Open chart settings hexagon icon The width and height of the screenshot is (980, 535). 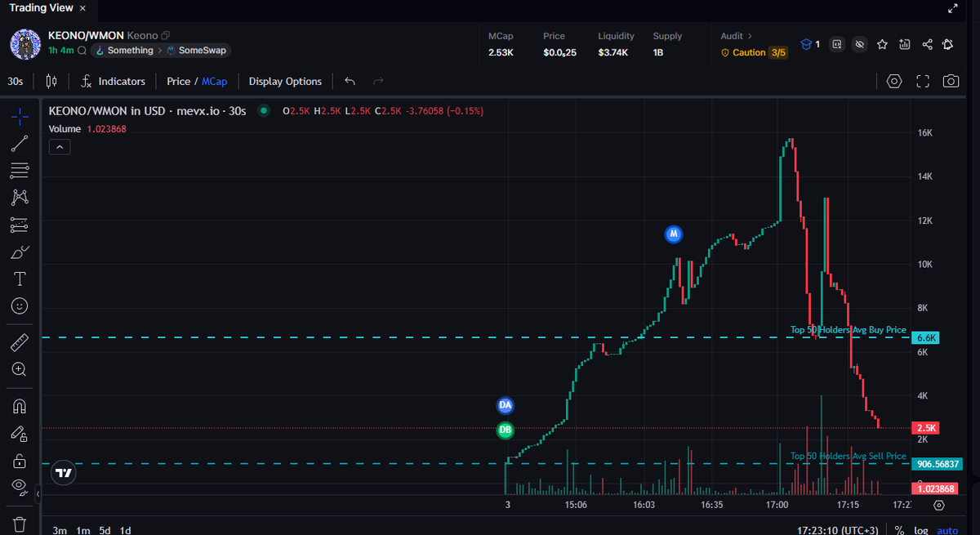tap(894, 81)
